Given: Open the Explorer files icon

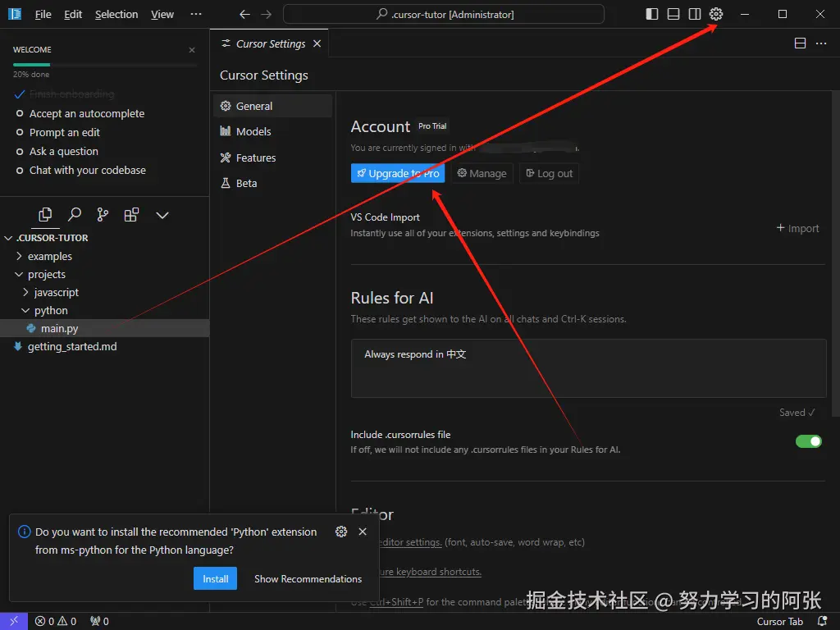Looking at the screenshot, I should tap(45, 215).
